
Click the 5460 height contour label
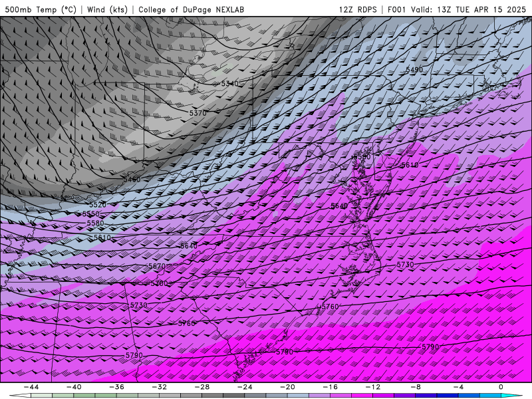132,179
